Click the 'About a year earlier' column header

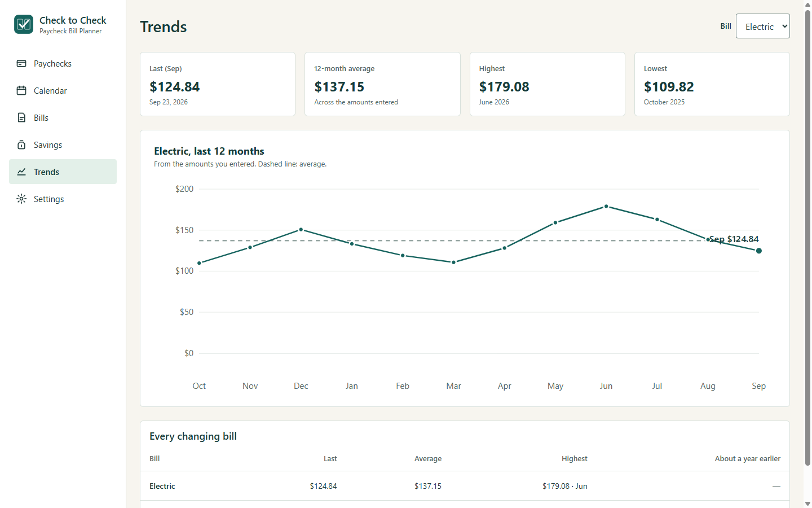coord(748,459)
